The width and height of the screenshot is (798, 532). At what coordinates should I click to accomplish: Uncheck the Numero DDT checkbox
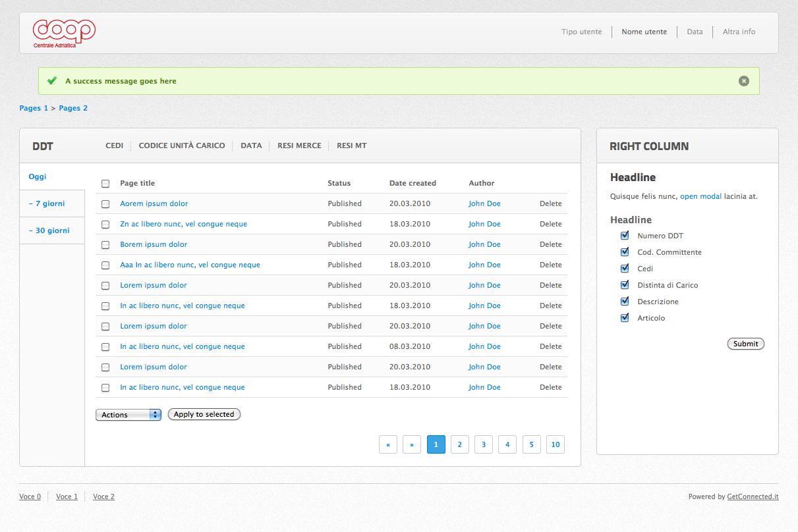625,236
